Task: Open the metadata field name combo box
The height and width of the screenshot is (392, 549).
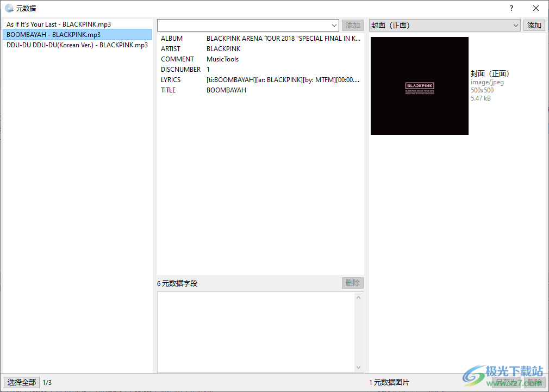Action: (x=248, y=25)
